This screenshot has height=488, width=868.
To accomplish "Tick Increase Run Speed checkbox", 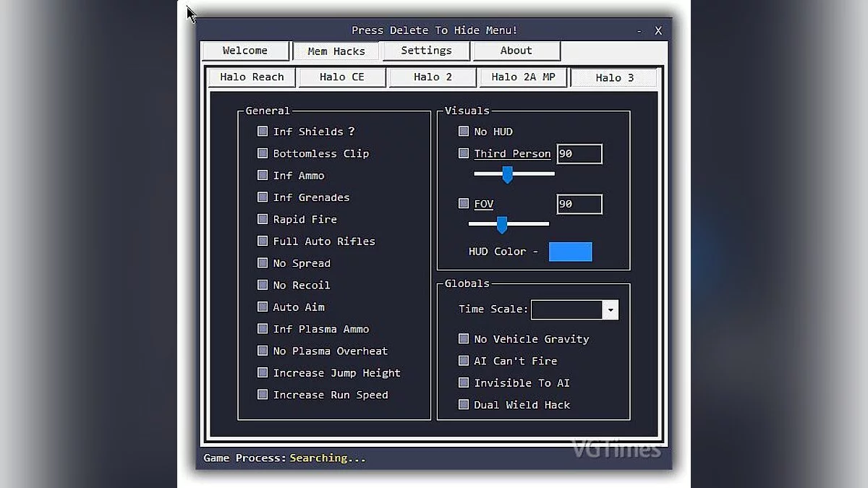I will [263, 395].
